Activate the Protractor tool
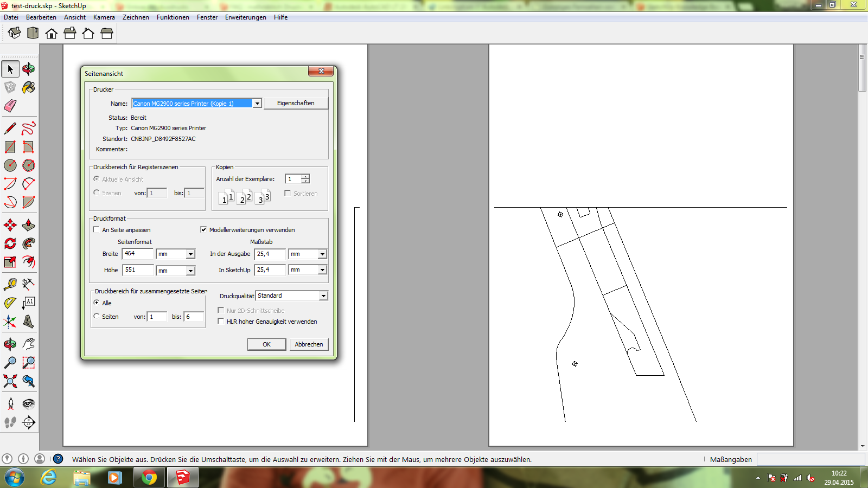 coord(10,303)
